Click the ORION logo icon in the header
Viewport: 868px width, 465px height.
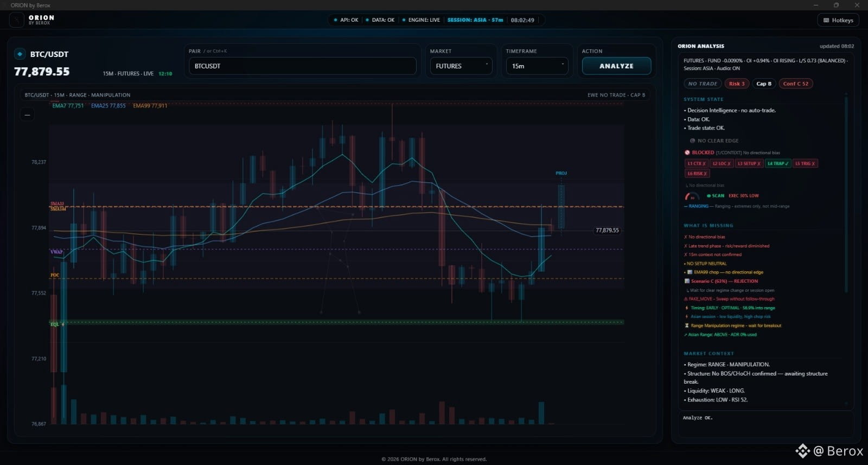pyautogui.click(x=17, y=20)
